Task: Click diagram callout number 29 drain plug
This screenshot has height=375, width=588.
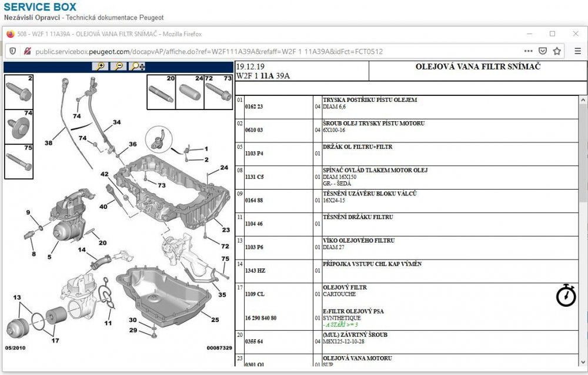Action: click(x=133, y=330)
